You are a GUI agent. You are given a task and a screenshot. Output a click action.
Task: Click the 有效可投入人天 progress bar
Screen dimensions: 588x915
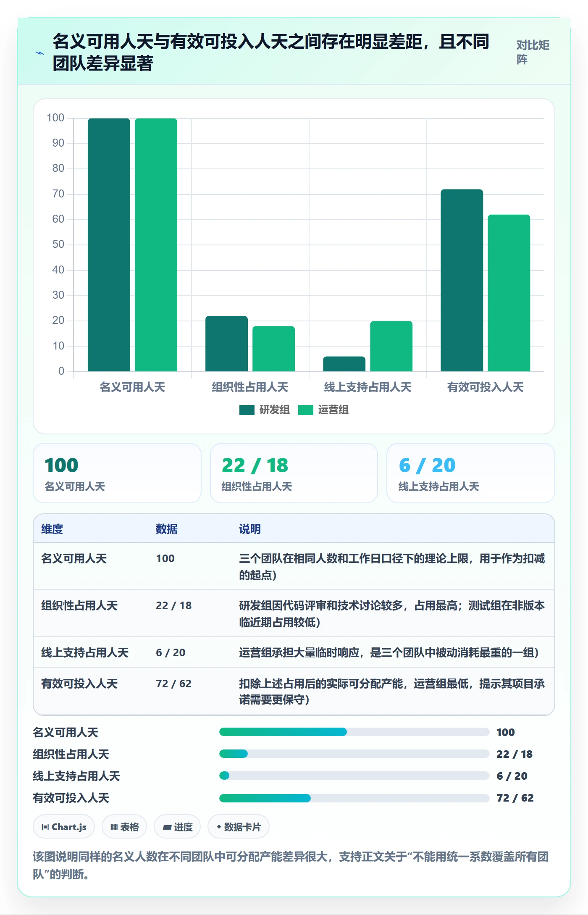tap(354, 798)
